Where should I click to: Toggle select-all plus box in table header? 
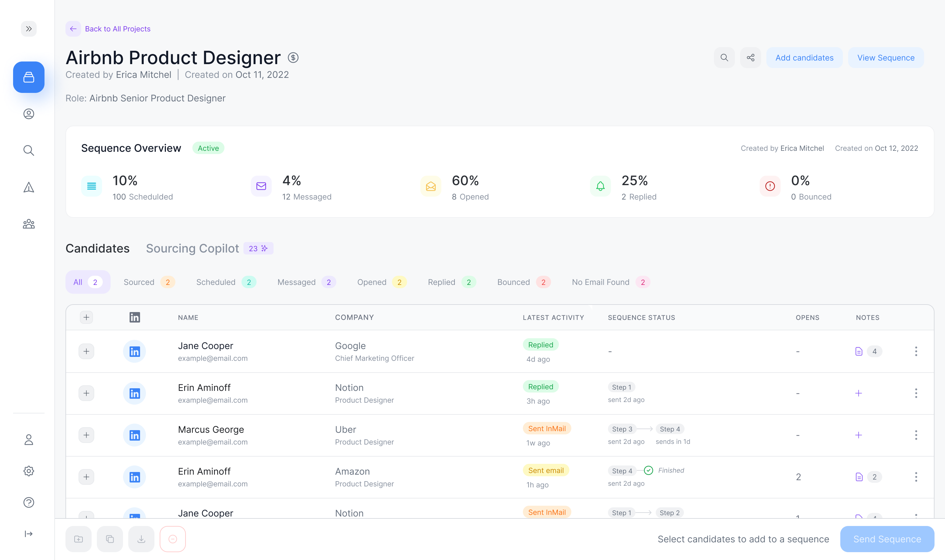coord(86,317)
